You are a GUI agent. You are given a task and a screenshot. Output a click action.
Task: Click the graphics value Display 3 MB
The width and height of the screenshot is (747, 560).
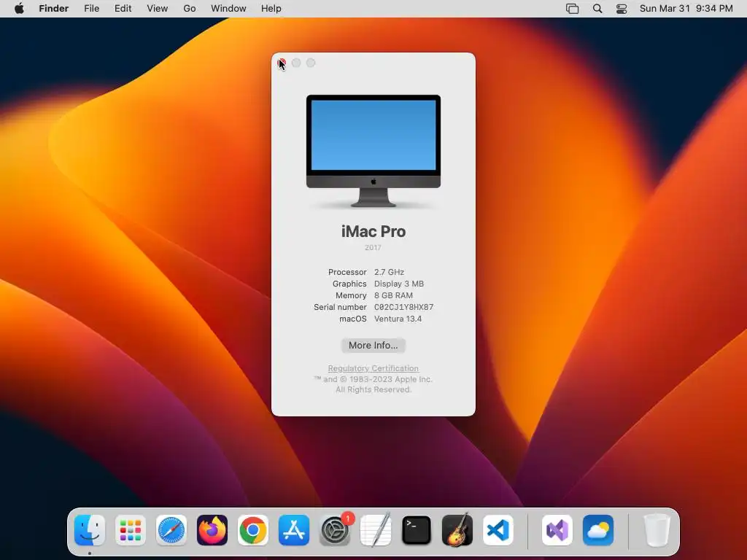[x=399, y=284]
